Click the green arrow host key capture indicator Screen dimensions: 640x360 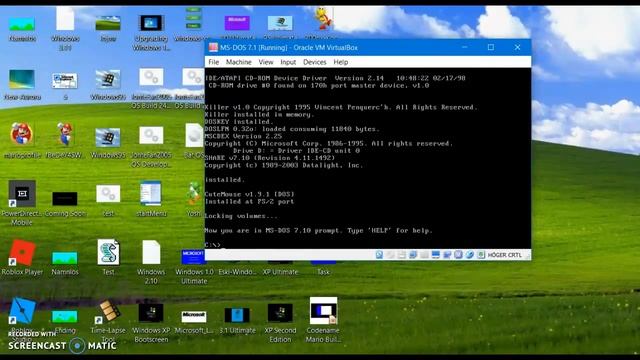pos(481,255)
